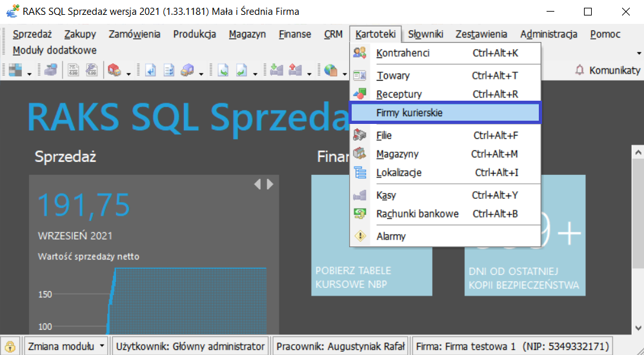This screenshot has height=355, width=644.
Task: Click the Magazyny warehouse icon in menu
Action: (360, 154)
